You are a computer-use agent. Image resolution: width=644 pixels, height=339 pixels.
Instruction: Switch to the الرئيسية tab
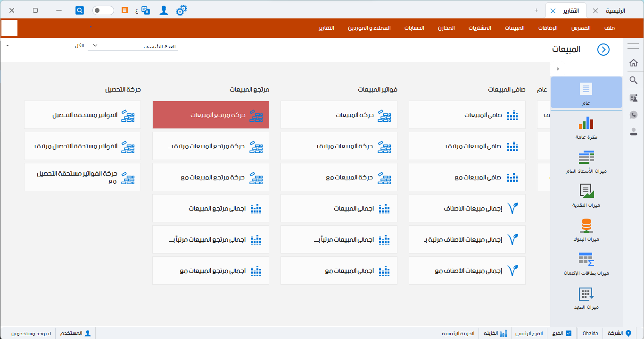(615, 10)
